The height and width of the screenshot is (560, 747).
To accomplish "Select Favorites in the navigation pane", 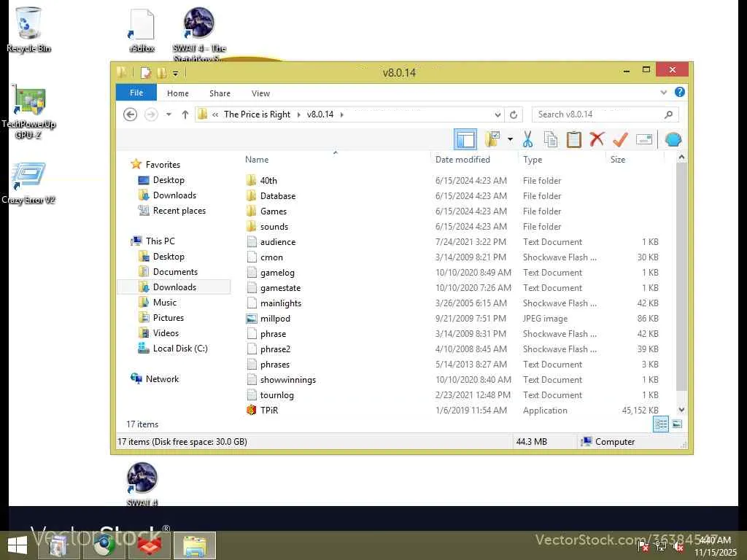I will (x=163, y=164).
